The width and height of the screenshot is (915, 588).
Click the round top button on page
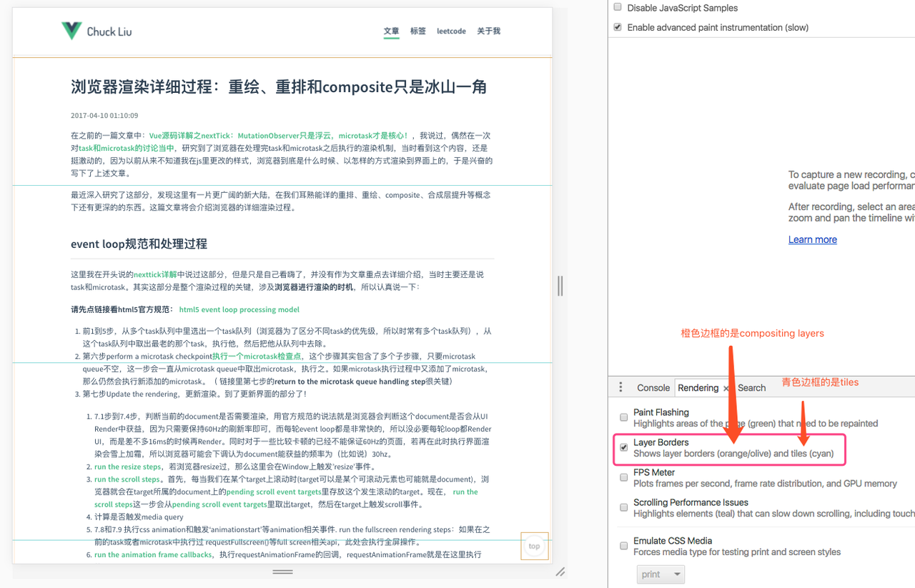[x=534, y=546]
